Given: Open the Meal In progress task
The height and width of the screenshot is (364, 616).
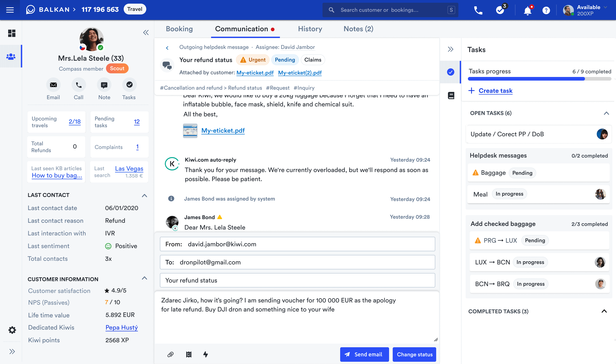Looking at the screenshot, I should click(x=539, y=194).
